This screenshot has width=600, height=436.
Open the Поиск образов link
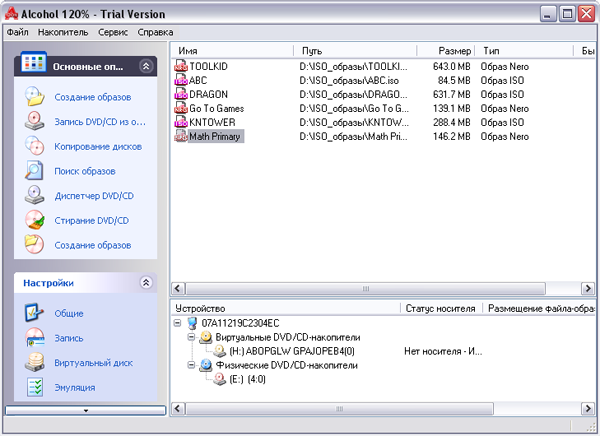click(85, 171)
